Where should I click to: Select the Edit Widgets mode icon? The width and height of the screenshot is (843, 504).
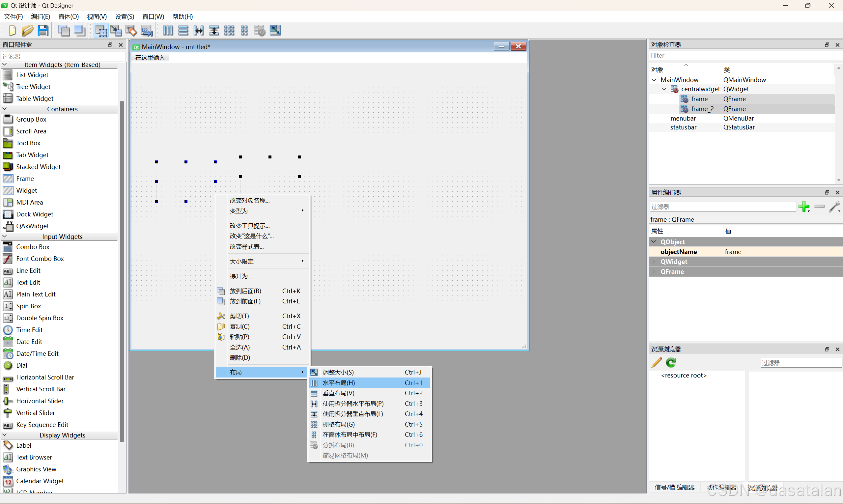point(101,31)
